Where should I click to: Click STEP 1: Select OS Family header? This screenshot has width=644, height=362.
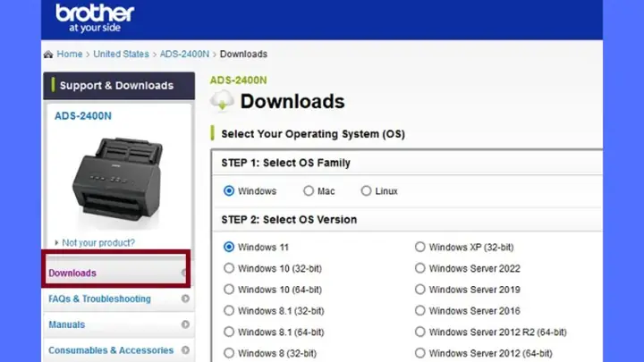coord(286,163)
